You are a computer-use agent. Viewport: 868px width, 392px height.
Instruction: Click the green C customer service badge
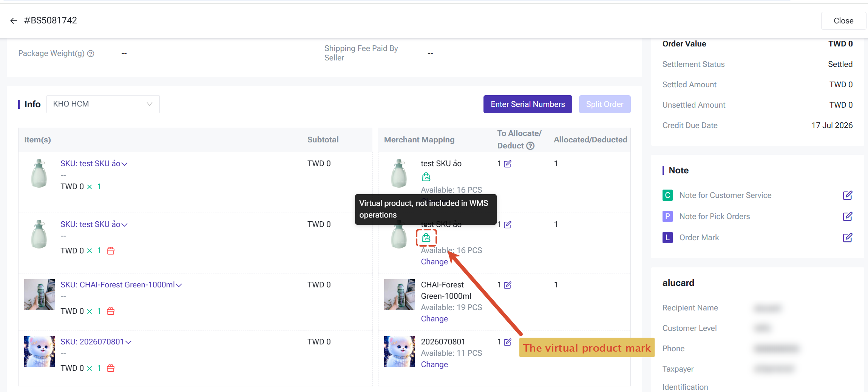coord(667,195)
